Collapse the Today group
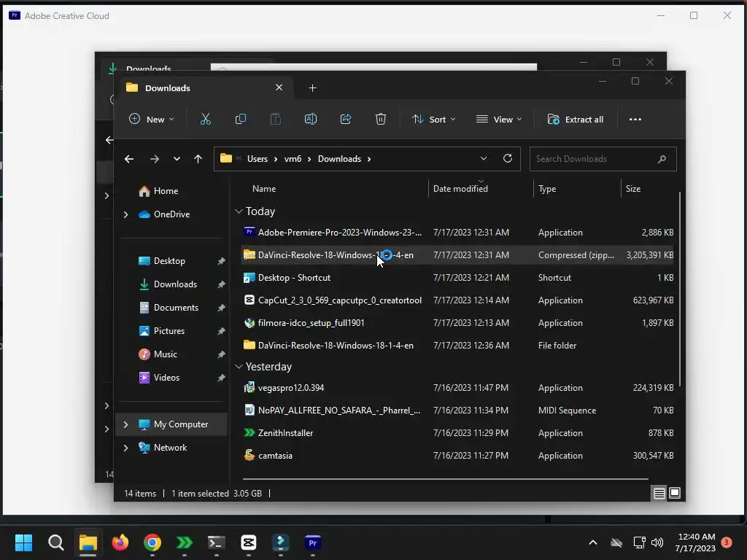747x560 pixels. click(239, 211)
